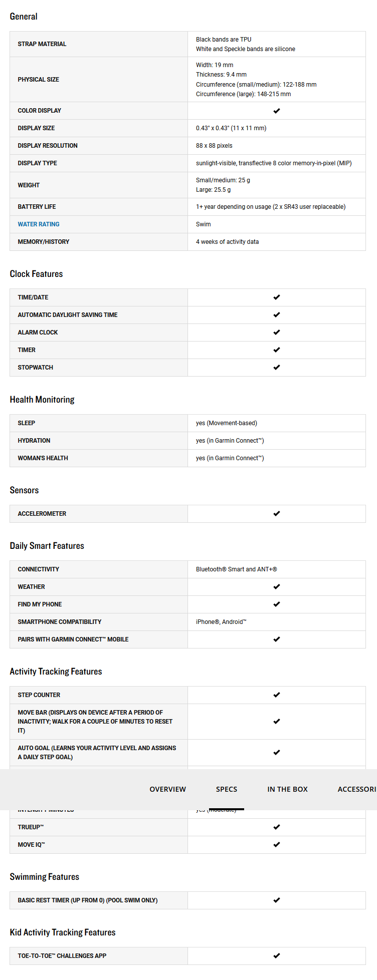This screenshot has width=377, height=980.
Task: Click the Step Counter checkmark icon
Action: point(277,695)
